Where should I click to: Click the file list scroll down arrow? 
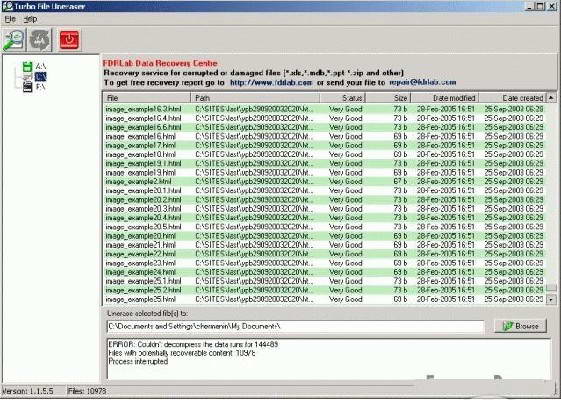551,299
